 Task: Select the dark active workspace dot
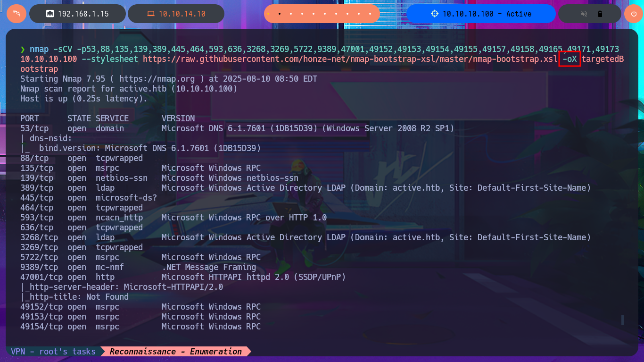(280, 14)
